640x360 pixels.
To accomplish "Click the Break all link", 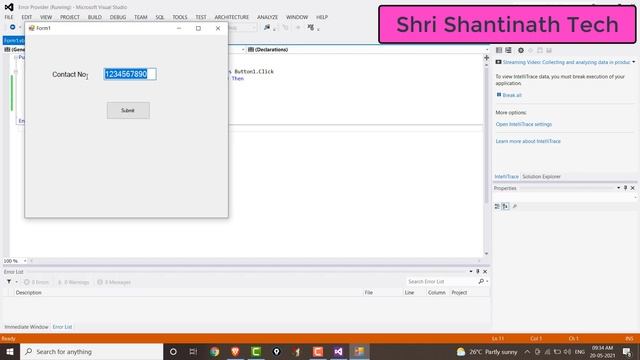I will pos(512,95).
